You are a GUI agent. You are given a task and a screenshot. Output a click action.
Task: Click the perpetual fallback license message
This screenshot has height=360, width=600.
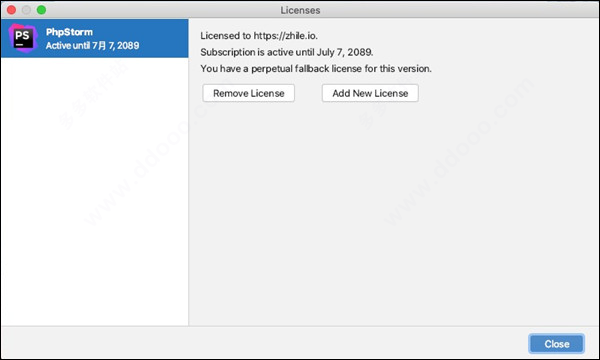tap(316, 68)
